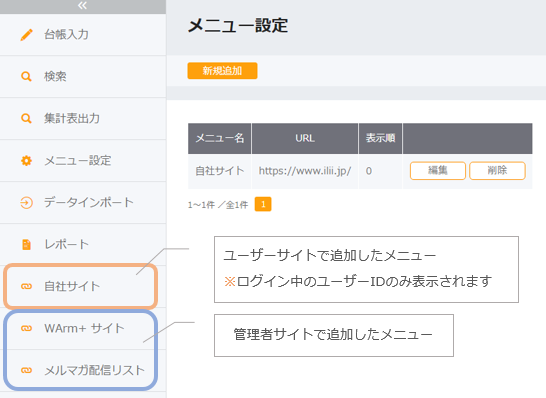Click the 表示順 column header

tap(380, 138)
